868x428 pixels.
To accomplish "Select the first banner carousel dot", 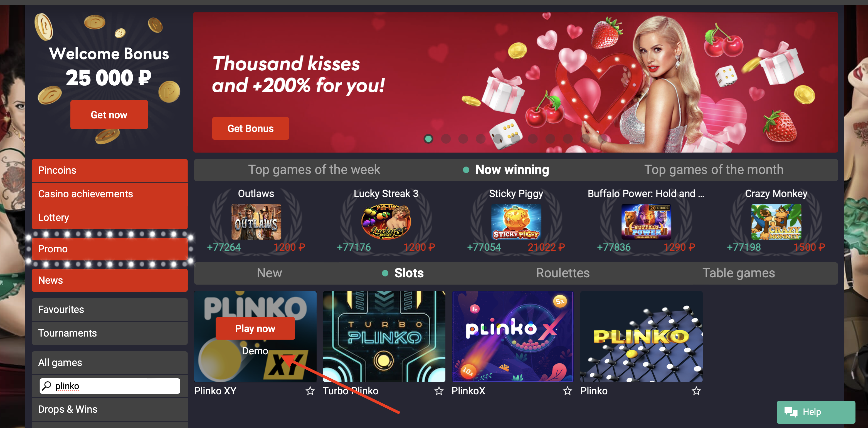I will pos(428,139).
